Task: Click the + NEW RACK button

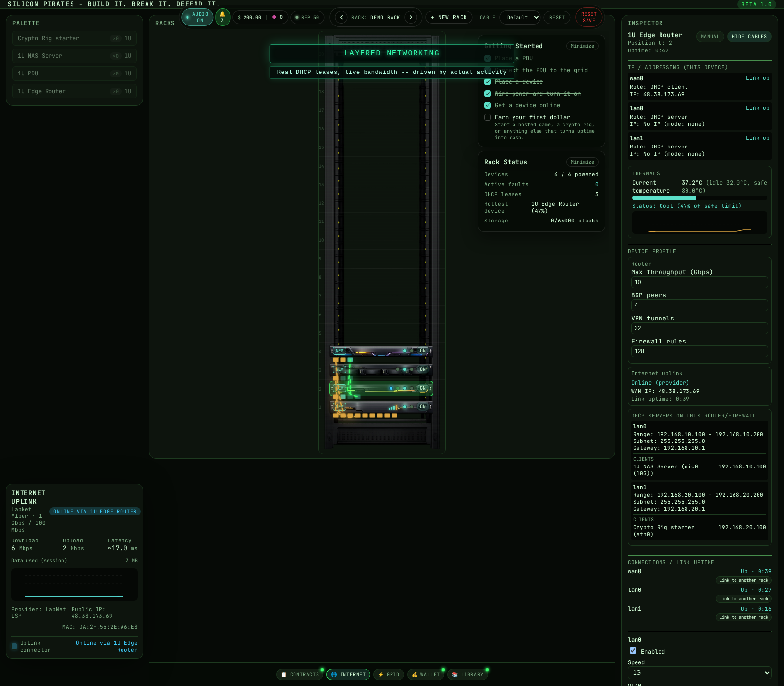Action: (x=449, y=17)
